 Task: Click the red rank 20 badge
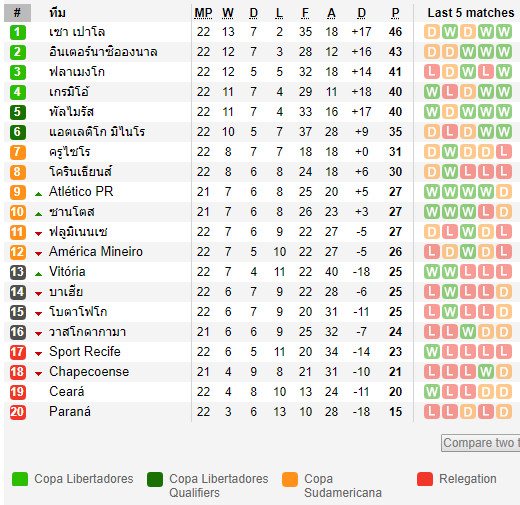[18, 412]
